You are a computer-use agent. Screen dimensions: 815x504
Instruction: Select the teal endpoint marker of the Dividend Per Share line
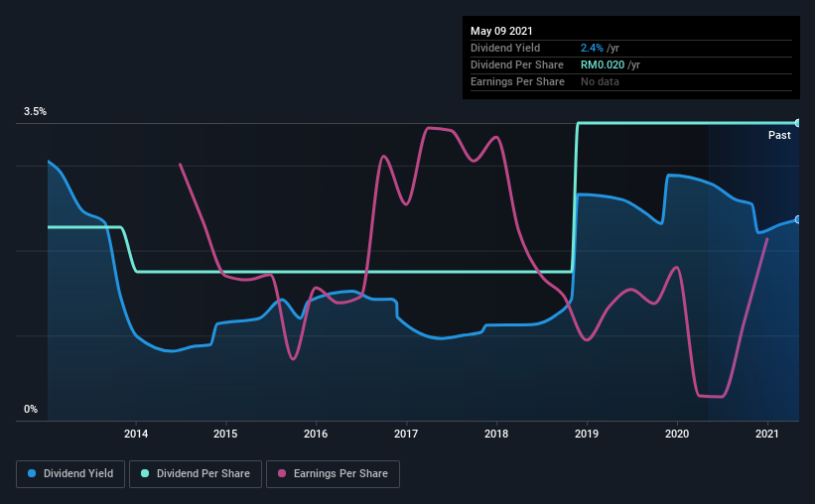point(797,123)
